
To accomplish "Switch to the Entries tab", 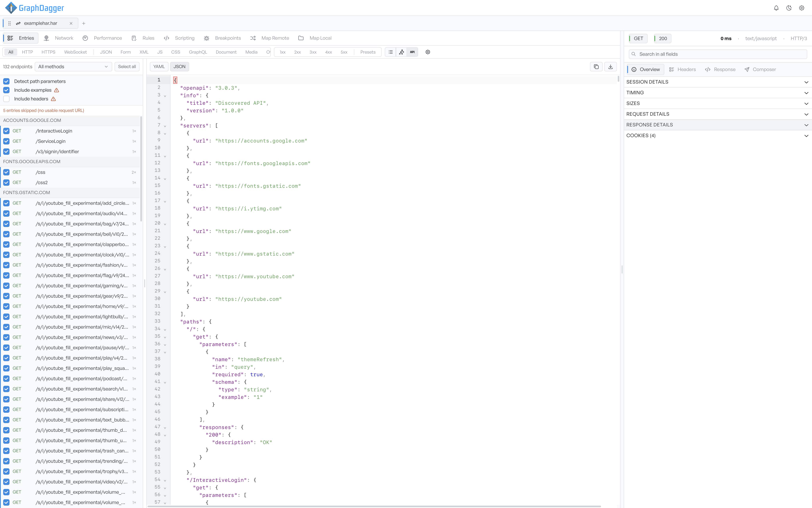I will pyautogui.click(x=21, y=38).
